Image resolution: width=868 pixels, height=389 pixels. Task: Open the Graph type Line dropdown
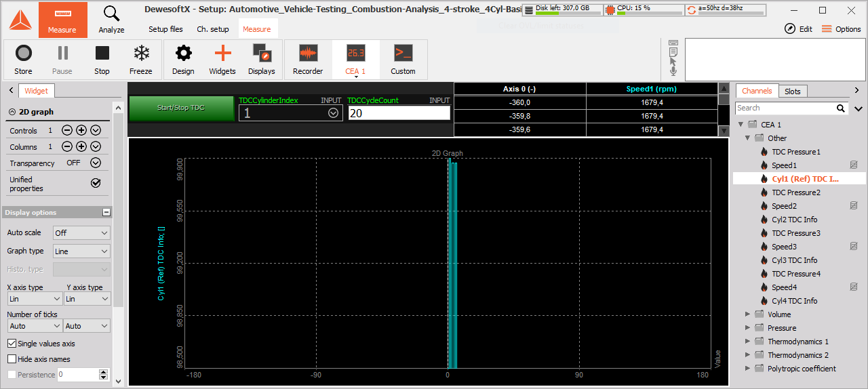(x=81, y=251)
